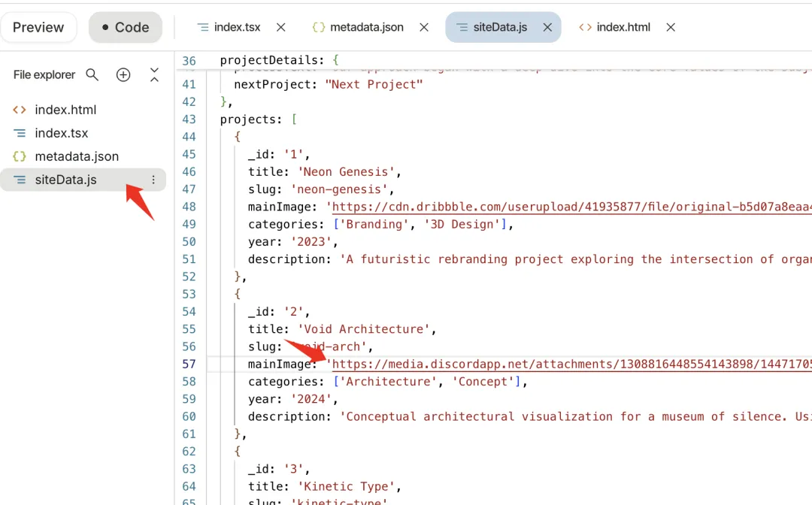This screenshot has height=505, width=812.
Task: Click line number 53 in the gutter
Action: tap(189, 294)
